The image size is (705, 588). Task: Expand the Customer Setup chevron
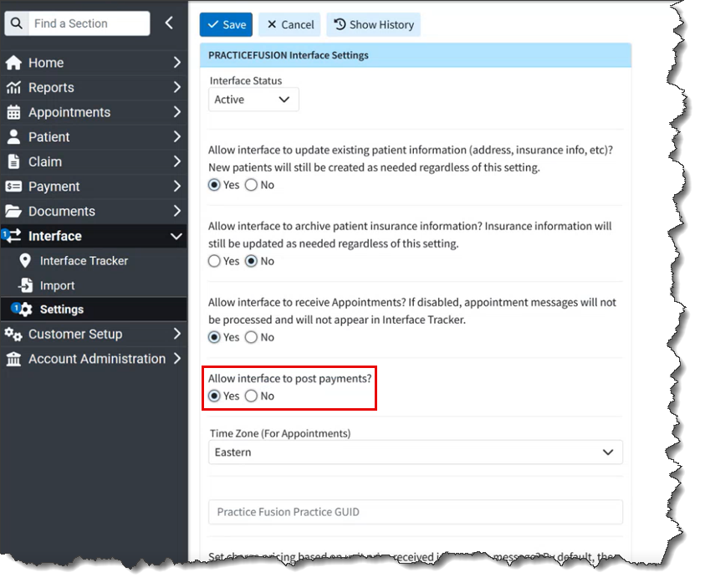tap(177, 334)
